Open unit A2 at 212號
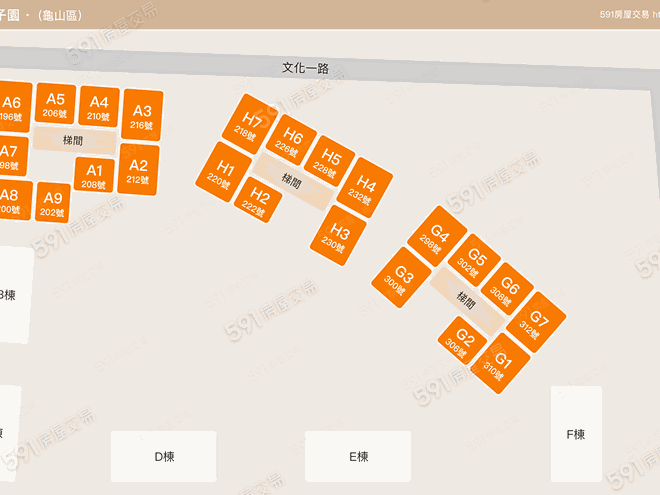Viewport: 660px width, 495px height. (x=139, y=171)
